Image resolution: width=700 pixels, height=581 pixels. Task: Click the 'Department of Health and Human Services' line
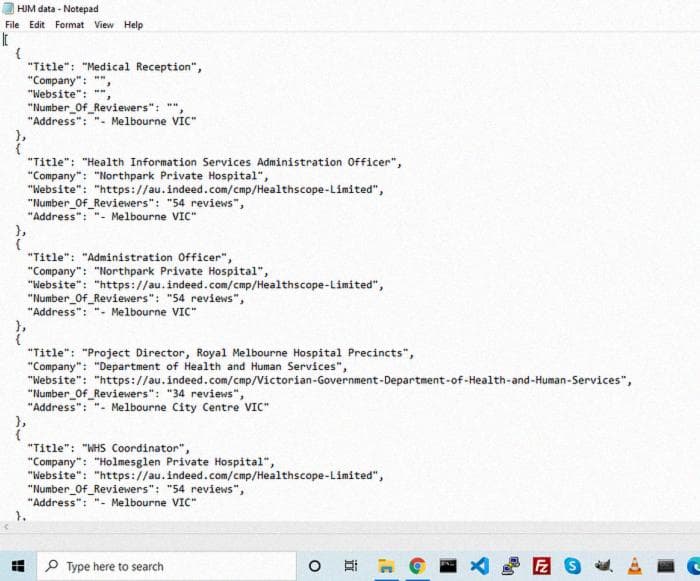187,367
